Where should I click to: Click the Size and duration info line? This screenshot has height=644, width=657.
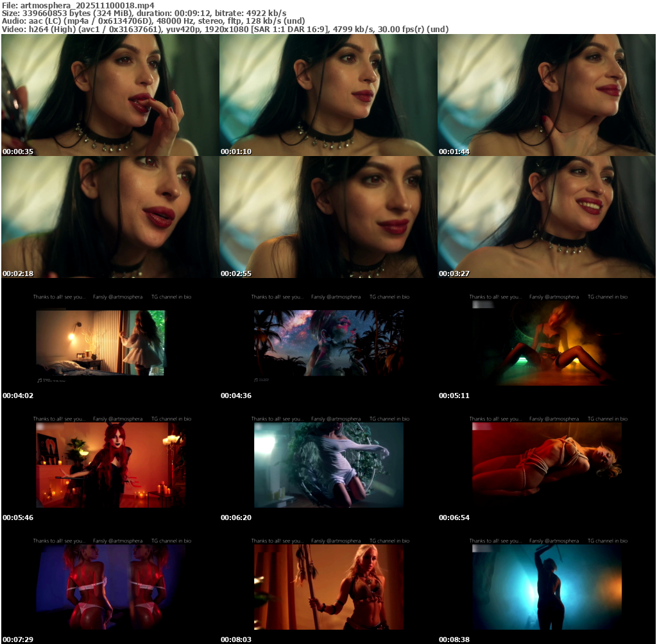tap(144, 13)
